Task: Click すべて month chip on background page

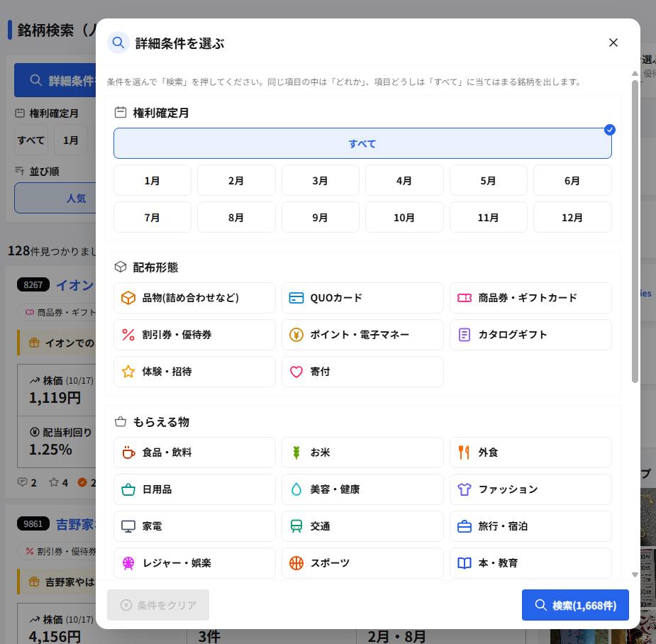Action: click(x=31, y=140)
